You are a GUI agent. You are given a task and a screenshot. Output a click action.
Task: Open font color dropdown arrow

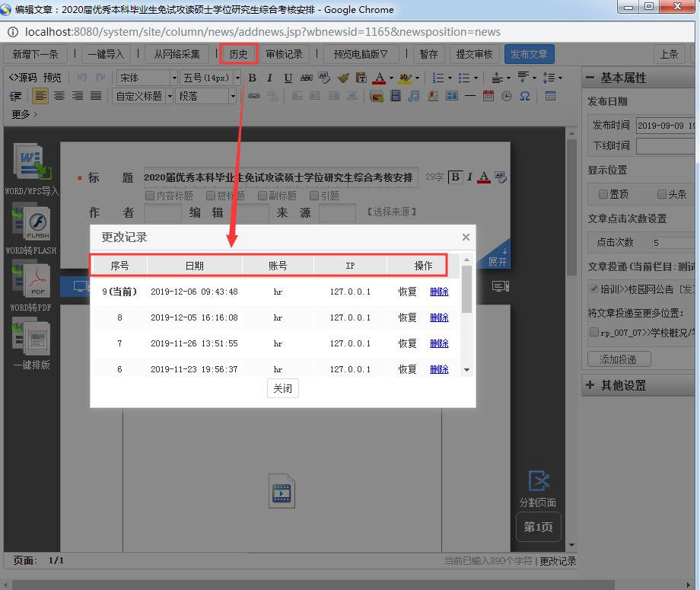(392, 78)
